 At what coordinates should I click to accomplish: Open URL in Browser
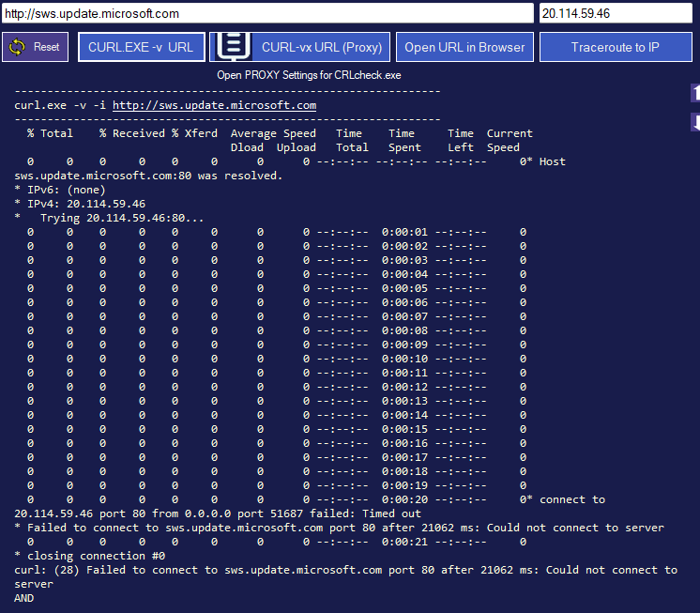point(464,47)
